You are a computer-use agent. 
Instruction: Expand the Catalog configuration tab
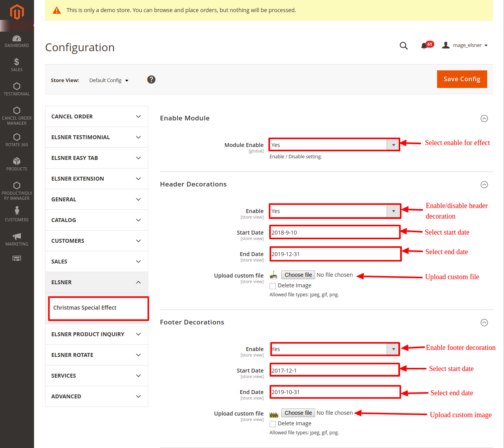[x=96, y=220]
